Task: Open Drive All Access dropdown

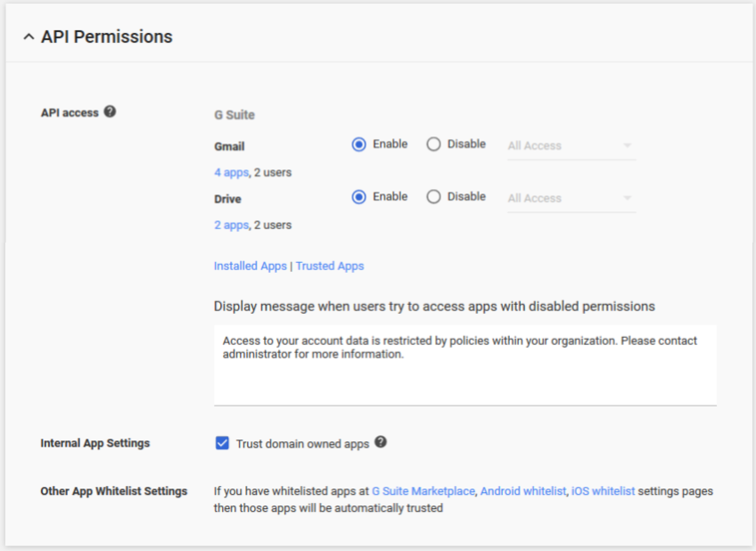Action: [571, 198]
